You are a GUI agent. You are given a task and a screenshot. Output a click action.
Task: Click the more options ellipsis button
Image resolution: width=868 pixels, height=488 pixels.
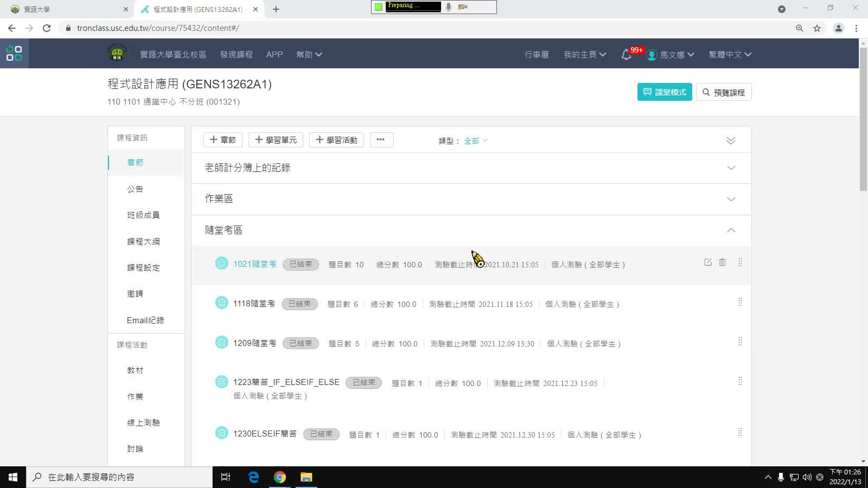pos(381,140)
